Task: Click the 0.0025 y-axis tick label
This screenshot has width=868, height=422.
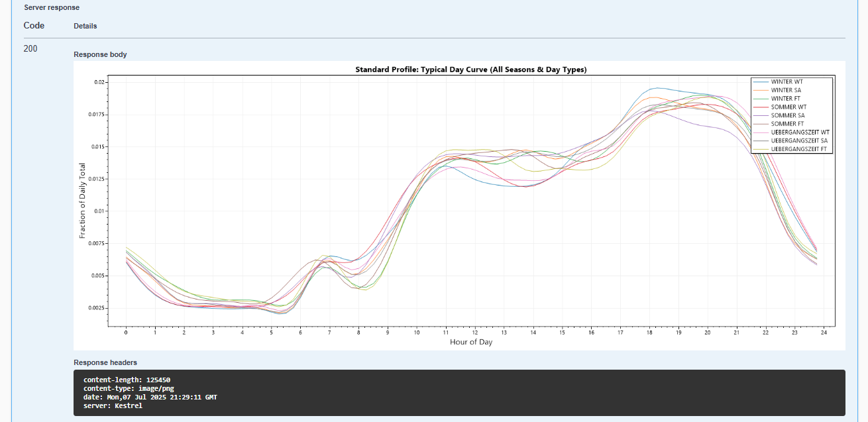Action: pyautogui.click(x=95, y=308)
